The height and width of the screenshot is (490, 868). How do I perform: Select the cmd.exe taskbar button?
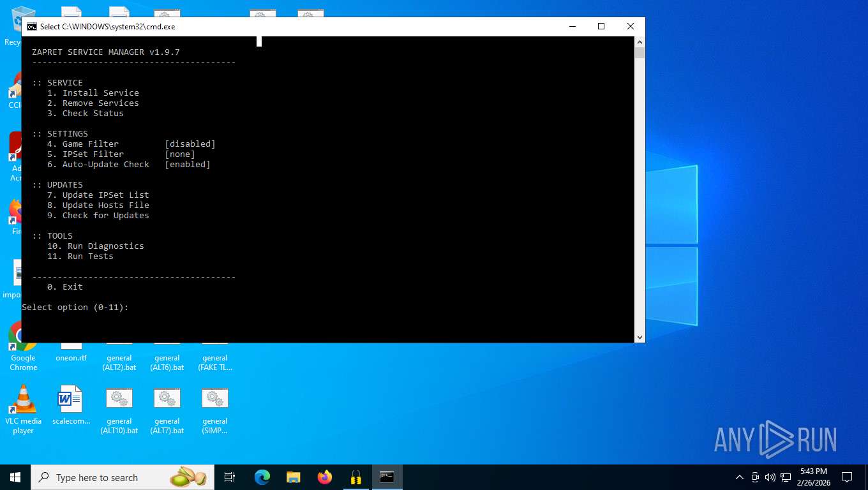click(x=387, y=477)
